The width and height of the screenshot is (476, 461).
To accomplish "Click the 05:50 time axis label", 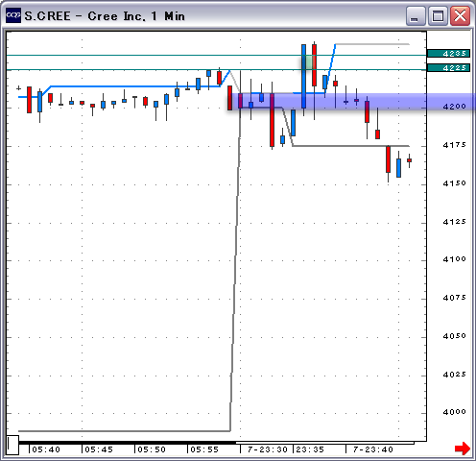I will tap(152, 449).
